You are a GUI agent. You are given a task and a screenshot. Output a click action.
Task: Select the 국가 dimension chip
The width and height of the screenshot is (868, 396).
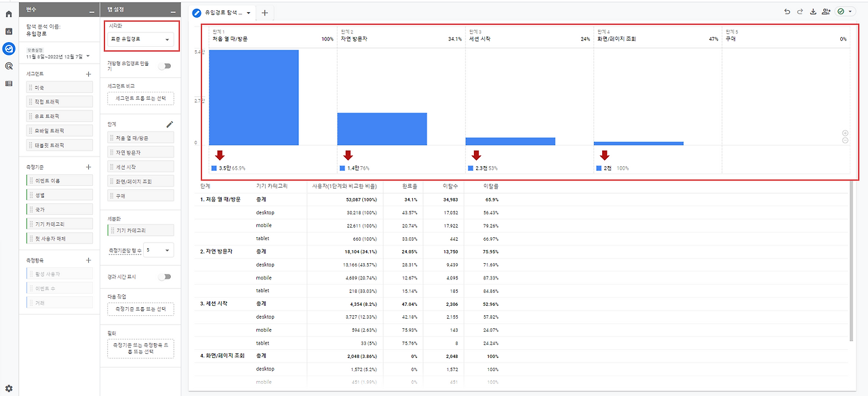tap(60, 210)
